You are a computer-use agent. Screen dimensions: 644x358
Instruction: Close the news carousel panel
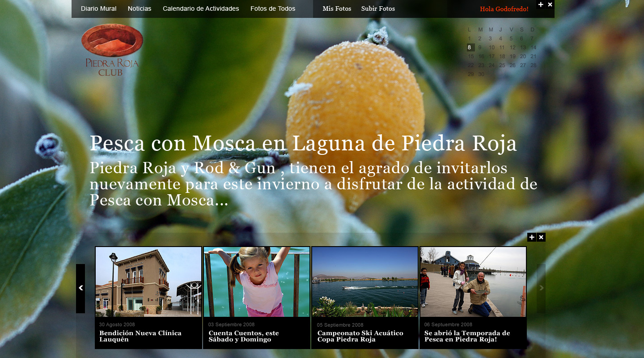coord(541,237)
